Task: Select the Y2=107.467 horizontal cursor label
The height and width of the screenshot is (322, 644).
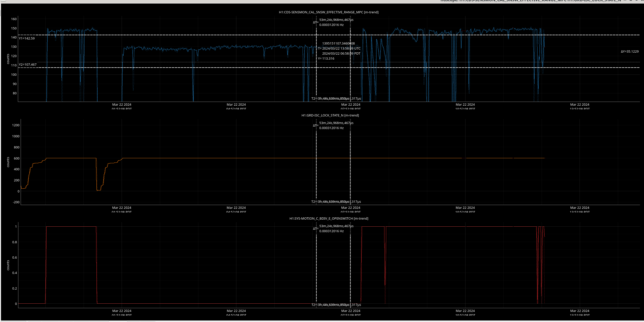Action: [x=28, y=64]
